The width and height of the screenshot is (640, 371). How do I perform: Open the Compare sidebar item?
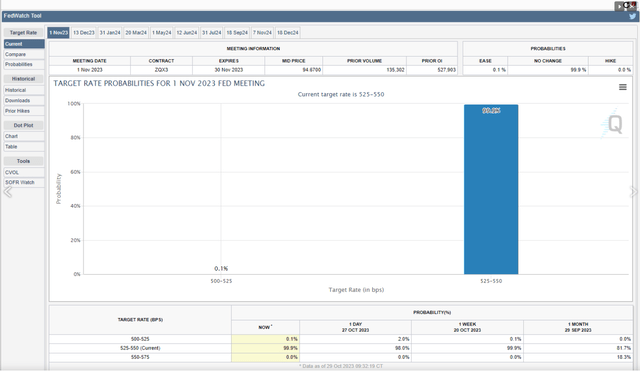[x=24, y=54]
